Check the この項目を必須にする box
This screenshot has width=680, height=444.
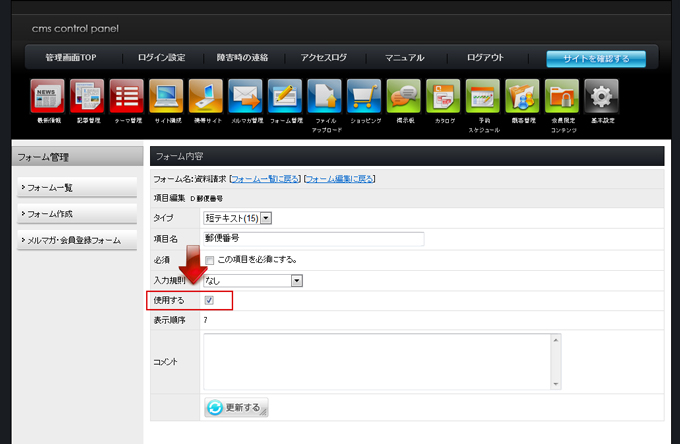point(209,259)
